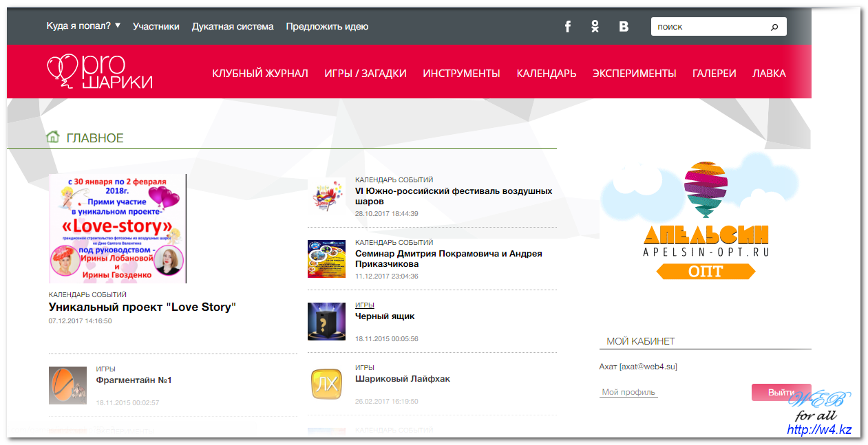The width and height of the screenshot is (868, 445).
Task: Open Семинар Дмитрия Покрамовича и Андрея Приказчикова
Action: tap(449, 259)
